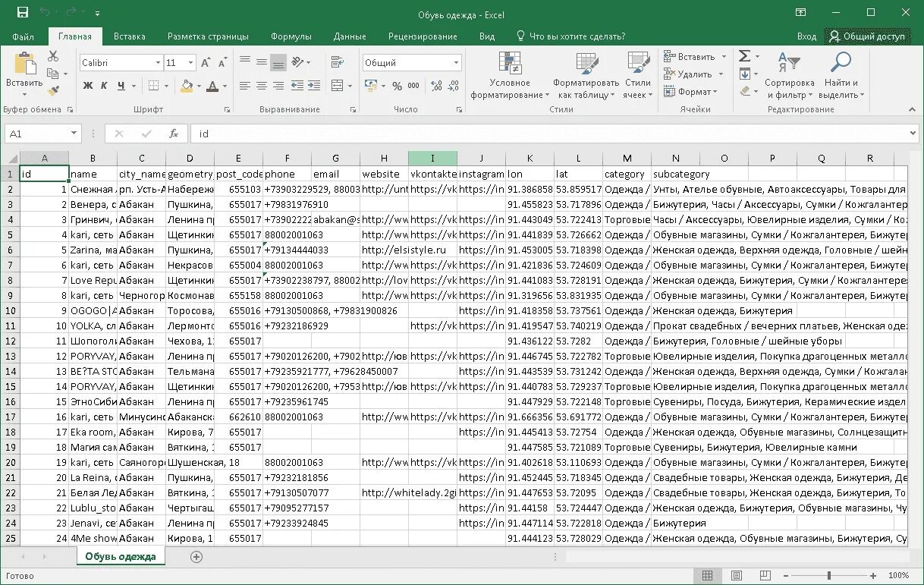Click the Font Color A swatch
The width and height of the screenshot is (924, 585).
tap(213, 86)
